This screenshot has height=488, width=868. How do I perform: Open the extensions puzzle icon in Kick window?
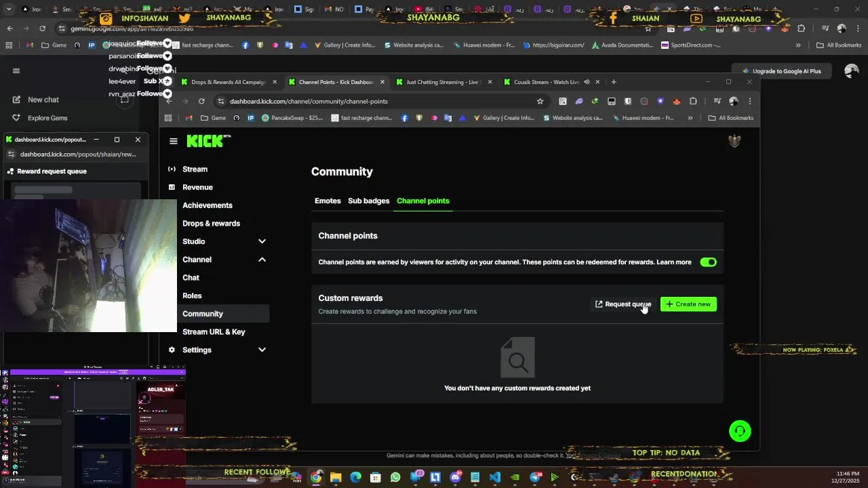coord(693,101)
